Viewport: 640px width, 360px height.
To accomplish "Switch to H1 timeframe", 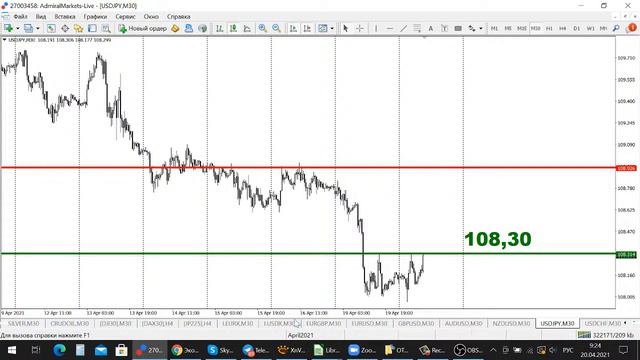I will point(549,28).
